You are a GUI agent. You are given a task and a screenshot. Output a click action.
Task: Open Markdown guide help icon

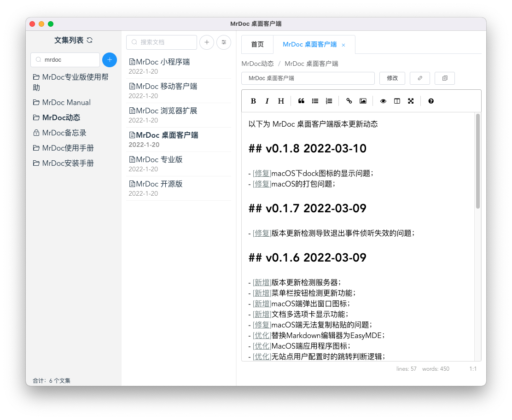(x=431, y=101)
